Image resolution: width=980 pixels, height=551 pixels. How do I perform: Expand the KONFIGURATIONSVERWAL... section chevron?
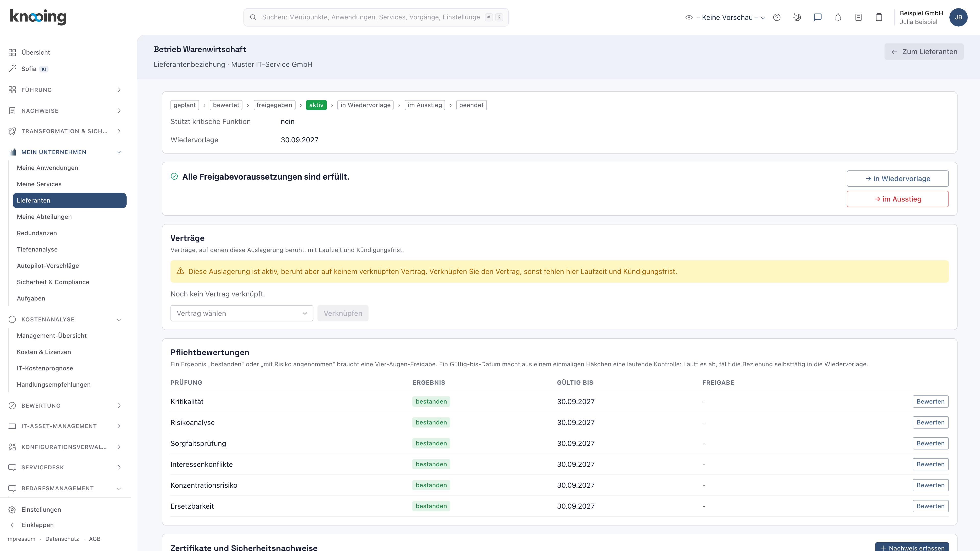(119, 447)
